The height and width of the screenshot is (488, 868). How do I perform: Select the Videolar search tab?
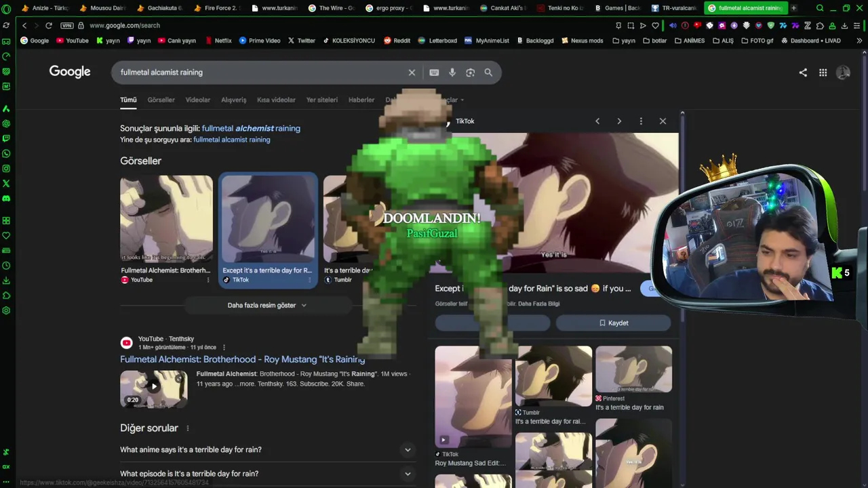[x=197, y=100]
